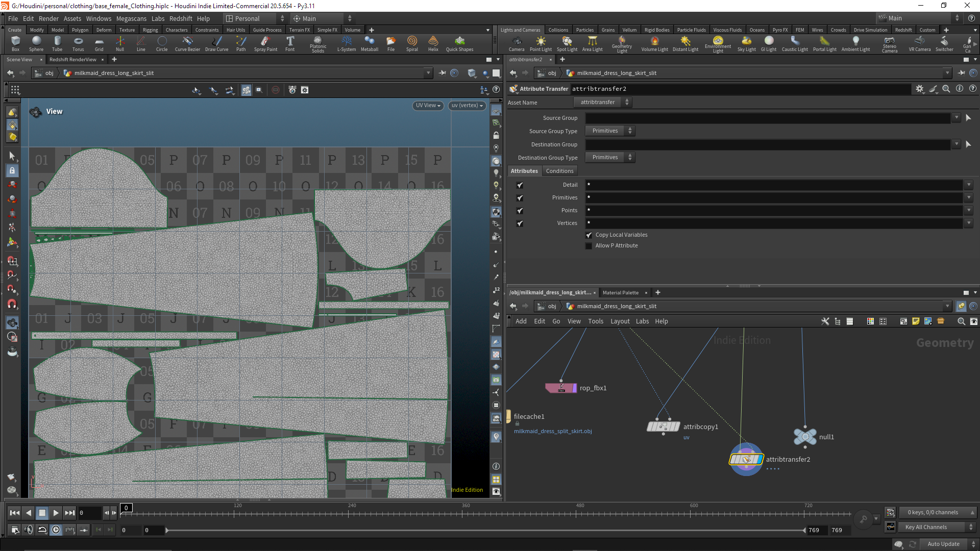This screenshot has height=551, width=980.
Task: Add a Spot Light from shelf
Action: tap(567, 43)
